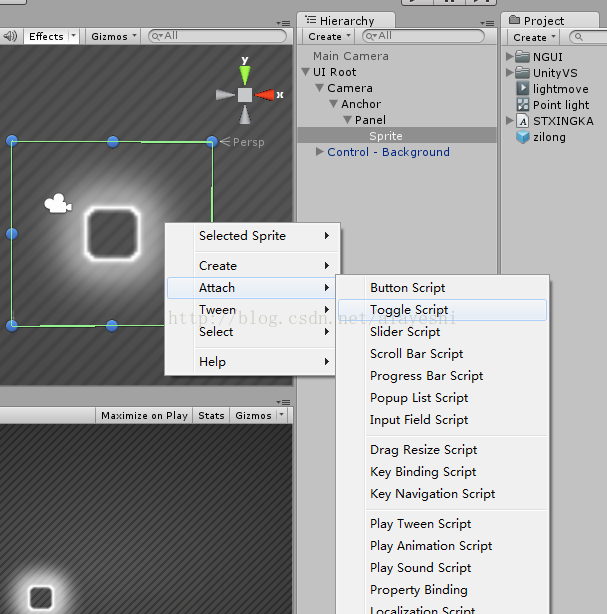Open the Project Create dropdown
The image size is (607, 614).
pyautogui.click(x=534, y=37)
